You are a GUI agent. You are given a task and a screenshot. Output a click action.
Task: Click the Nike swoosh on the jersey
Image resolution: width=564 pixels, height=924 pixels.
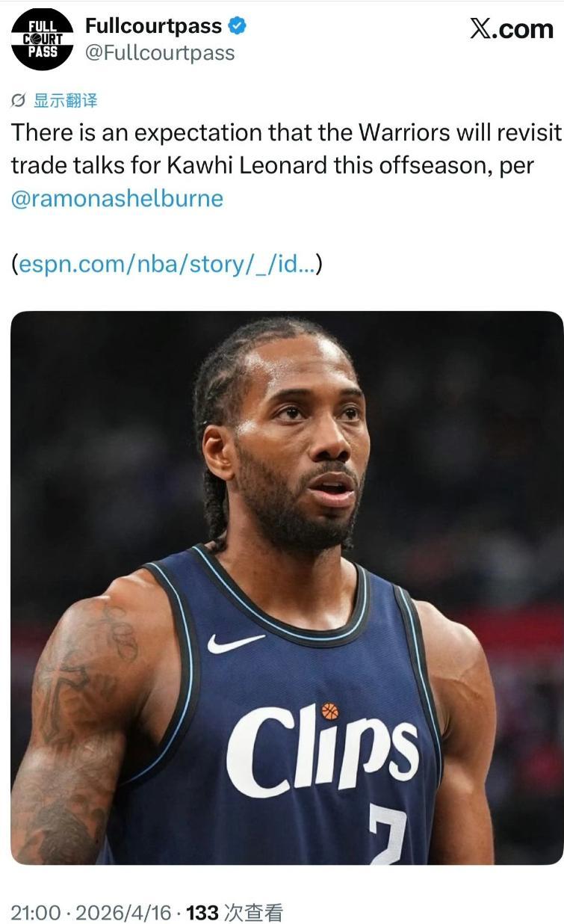(236, 642)
